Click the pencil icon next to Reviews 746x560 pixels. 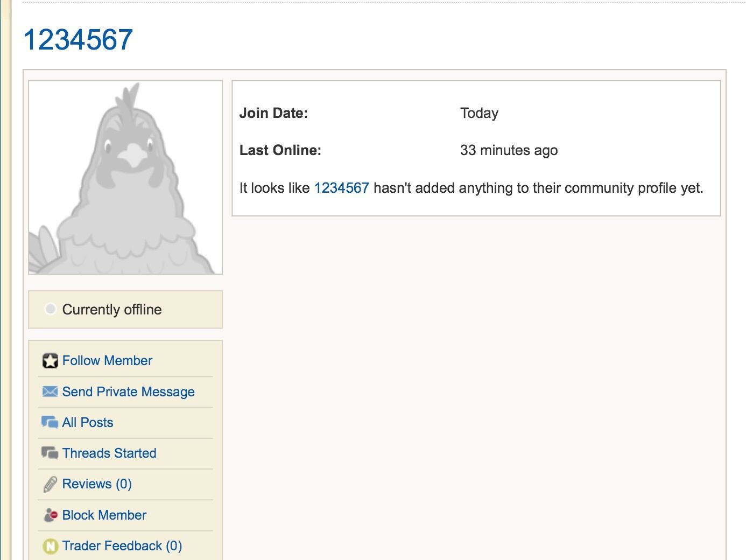click(50, 484)
